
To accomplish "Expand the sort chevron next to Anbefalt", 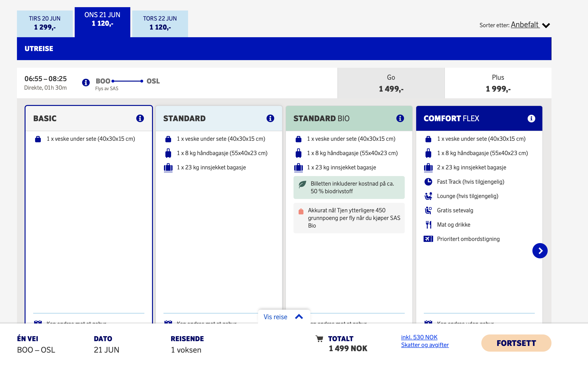I will pos(546,25).
